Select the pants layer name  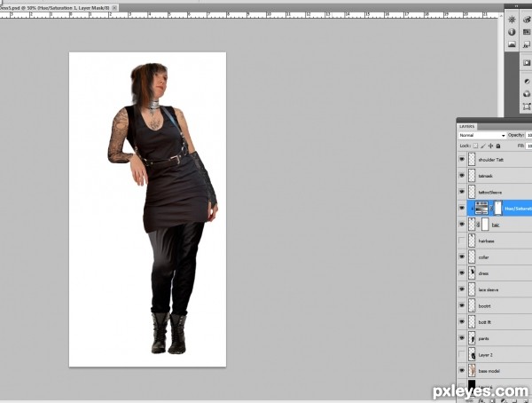pos(483,339)
